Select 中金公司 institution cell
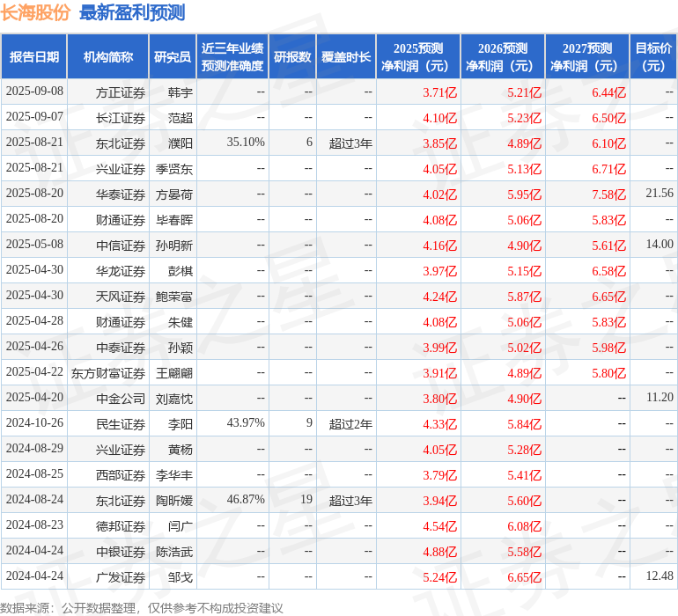The width and height of the screenshot is (678, 616). coord(121,399)
